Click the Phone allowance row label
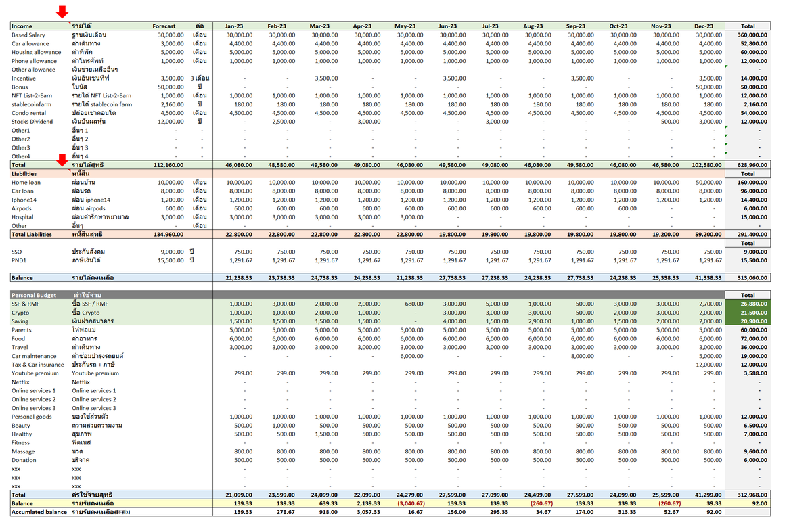812x525 pixels. (x=34, y=61)
